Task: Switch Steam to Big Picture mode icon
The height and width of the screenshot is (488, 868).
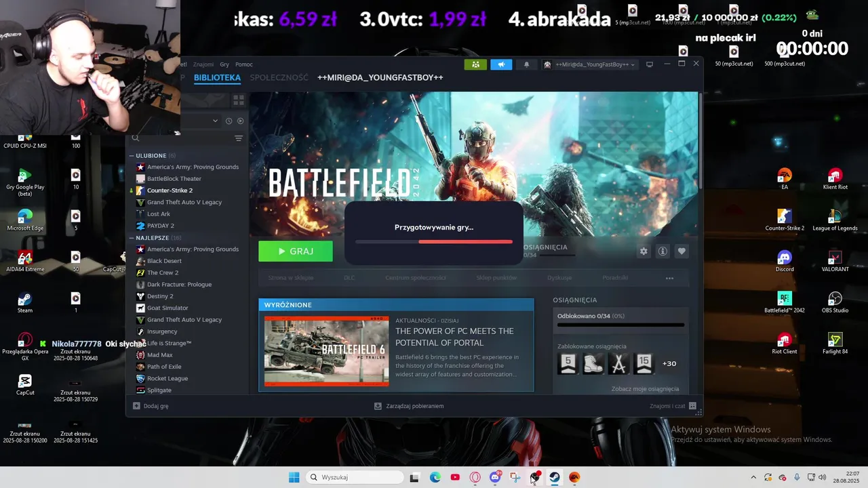Action: coord(650,64)
